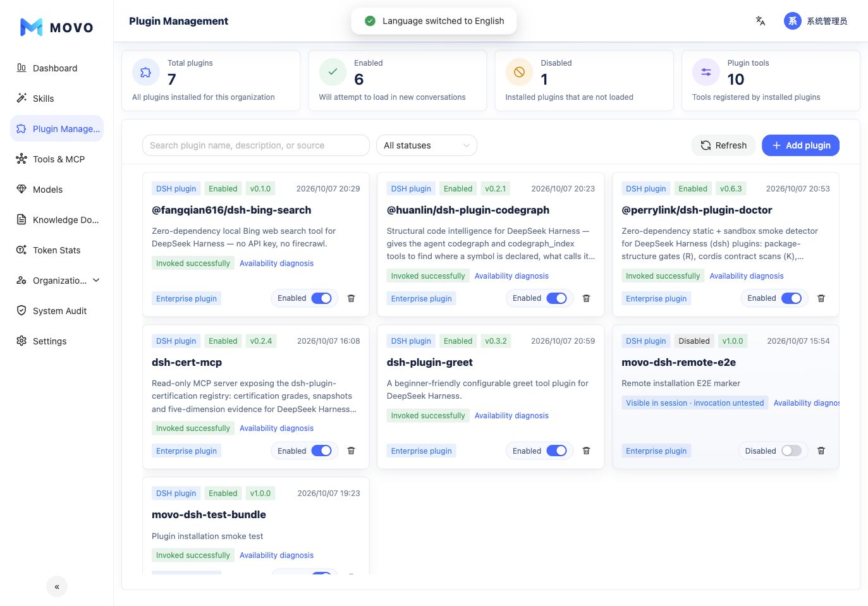Delete the dsh-plugin-codegraph plugin

coord(586,298)
